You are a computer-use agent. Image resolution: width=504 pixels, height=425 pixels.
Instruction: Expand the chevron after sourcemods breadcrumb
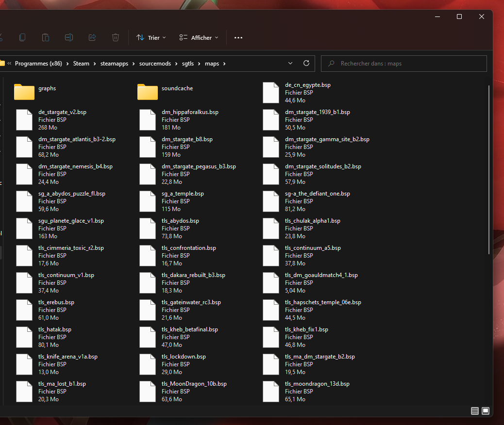tap(176, 64)
